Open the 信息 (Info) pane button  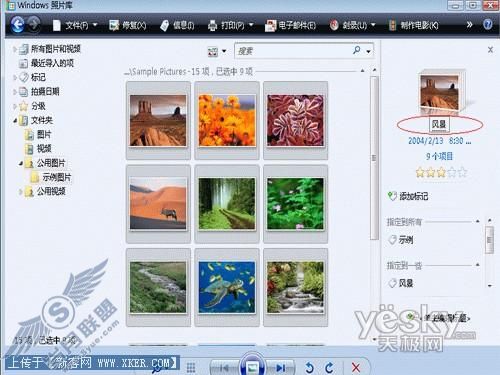tap(177, 25)
